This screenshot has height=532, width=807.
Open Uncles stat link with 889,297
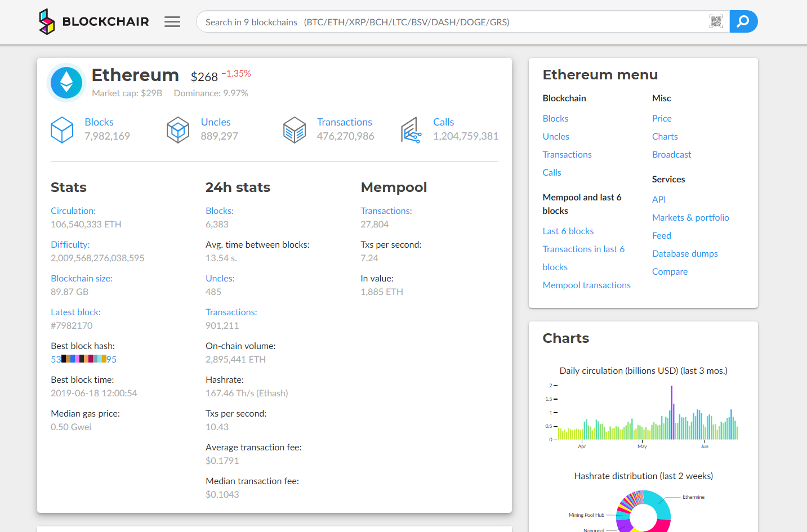216,122
